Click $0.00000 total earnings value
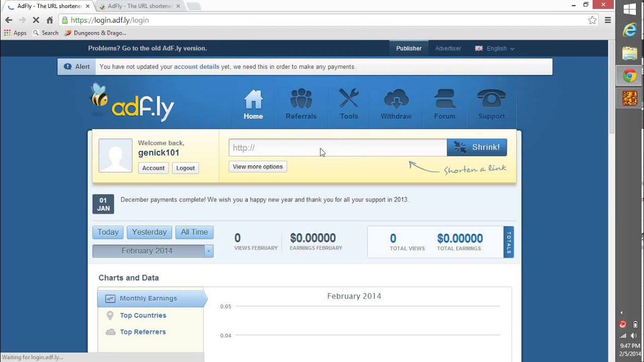This screenshot has height=362, width=644. coord(460,238)
